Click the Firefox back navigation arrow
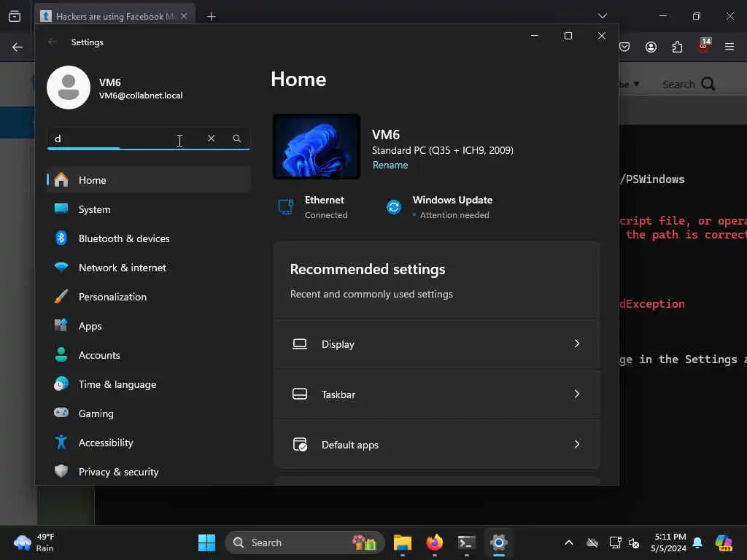The height and width of the screenshot is (560, 747). (x=18, y=47)
